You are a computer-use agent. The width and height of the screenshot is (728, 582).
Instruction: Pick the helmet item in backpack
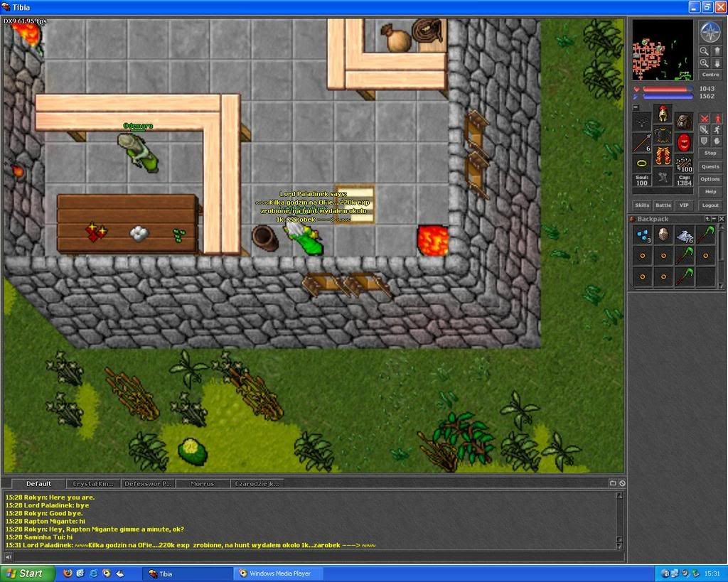point(663,235)
